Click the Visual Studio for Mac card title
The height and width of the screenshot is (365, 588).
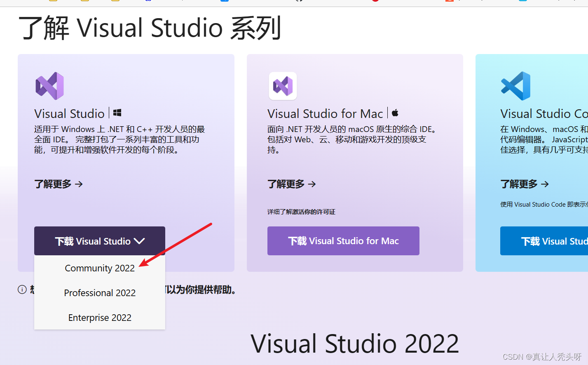click(x=325, y=113)
